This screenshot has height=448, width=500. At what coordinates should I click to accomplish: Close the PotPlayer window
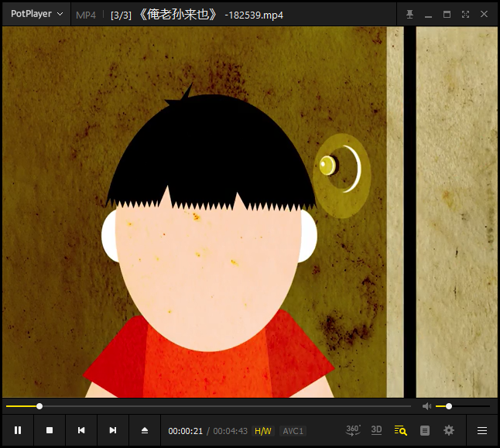pyautogui.click(x=484, y=15)
